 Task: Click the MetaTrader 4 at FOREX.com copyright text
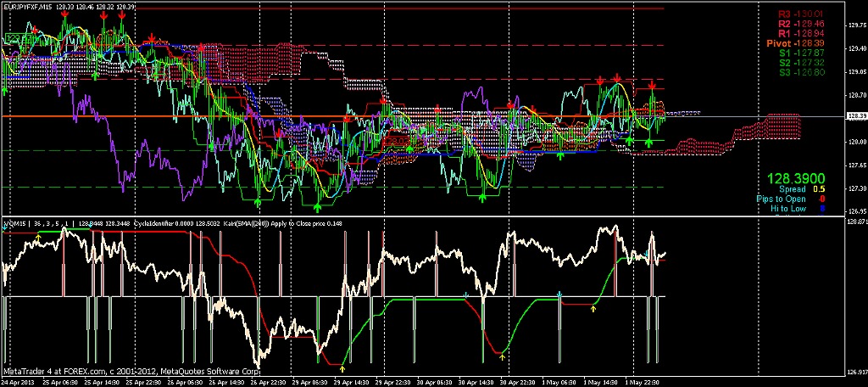131,371
